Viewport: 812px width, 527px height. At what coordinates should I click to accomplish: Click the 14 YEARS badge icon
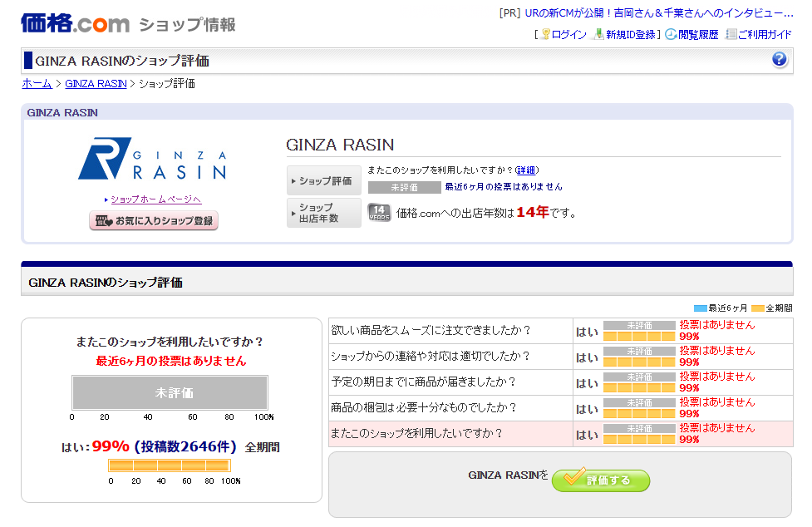379,212
